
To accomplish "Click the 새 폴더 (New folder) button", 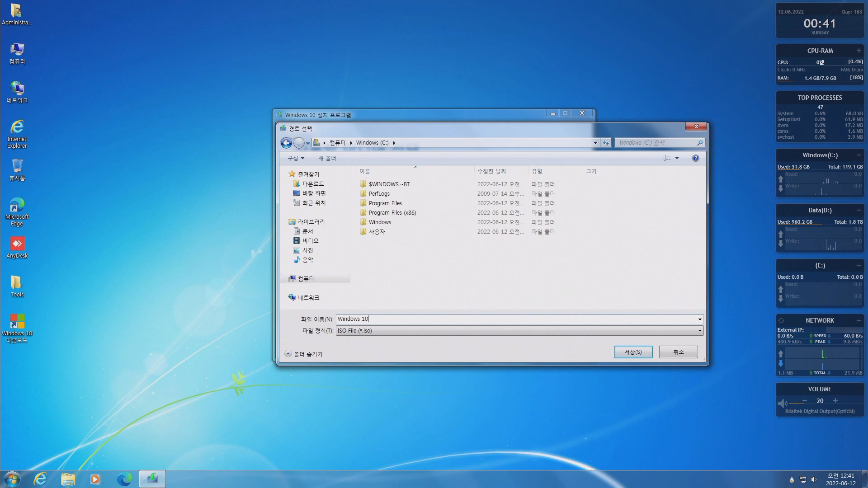I will click(x=327, y=158).
